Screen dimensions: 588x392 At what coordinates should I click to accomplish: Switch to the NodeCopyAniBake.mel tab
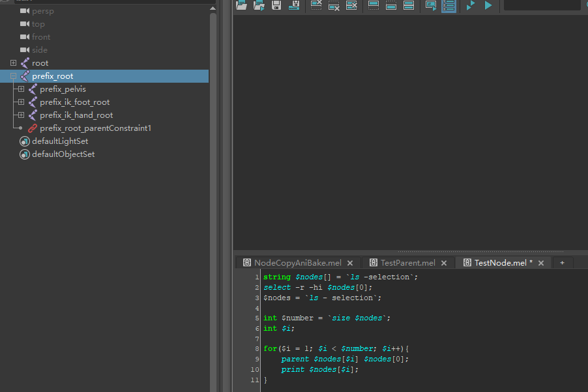pyautogui.click(x=298, y=263)
